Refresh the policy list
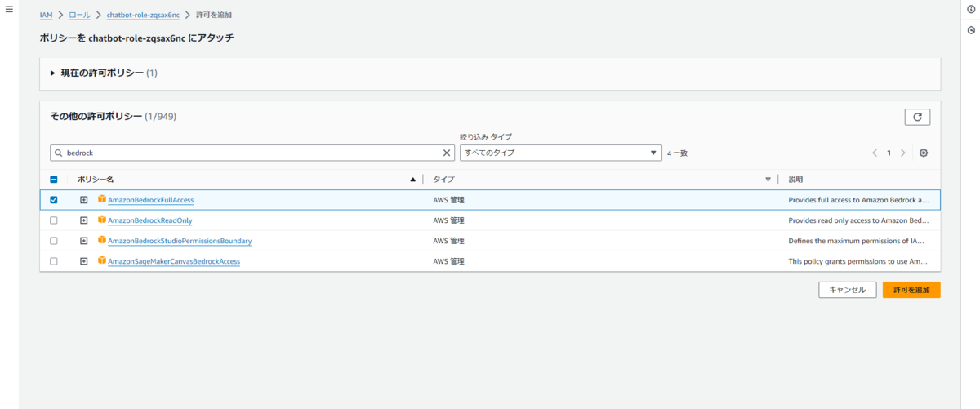Image resolution: width=980 pixels, height=409 pixels. pyautogui.click(x=917, y=117)
